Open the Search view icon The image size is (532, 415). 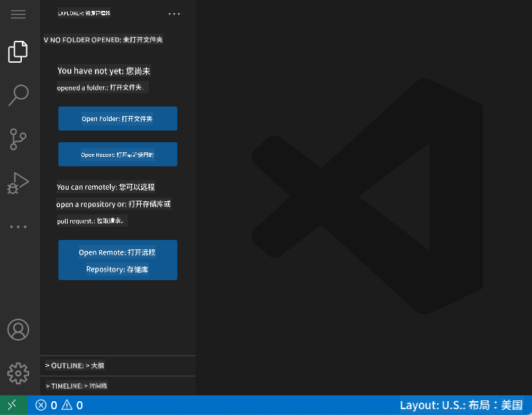click(x=18, y=95)
